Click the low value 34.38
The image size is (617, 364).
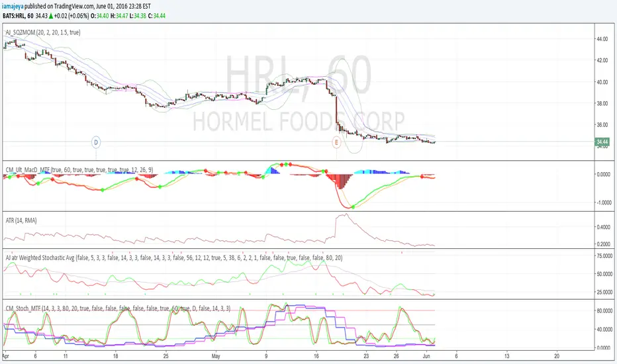(140, 16)
